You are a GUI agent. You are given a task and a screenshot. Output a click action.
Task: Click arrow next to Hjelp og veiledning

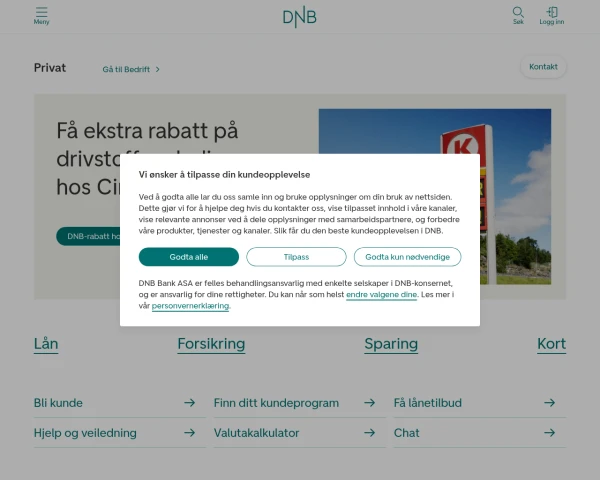[x=189, y=433]
